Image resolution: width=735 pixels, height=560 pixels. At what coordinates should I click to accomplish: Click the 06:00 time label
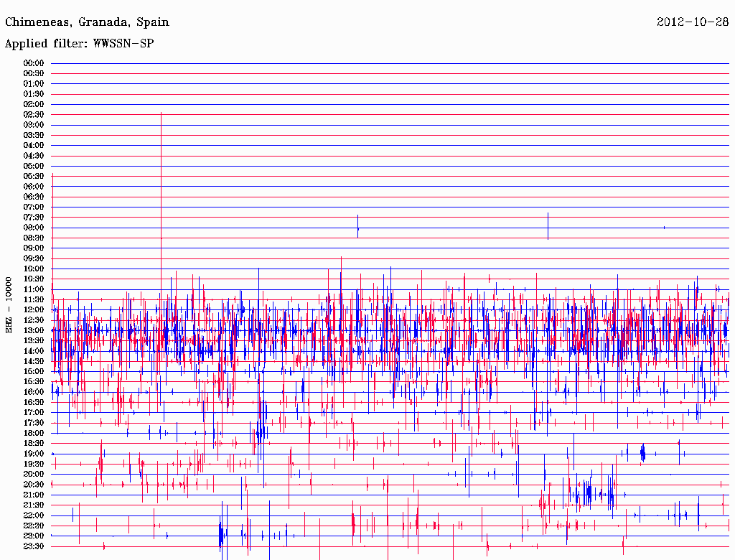point(34,187)
